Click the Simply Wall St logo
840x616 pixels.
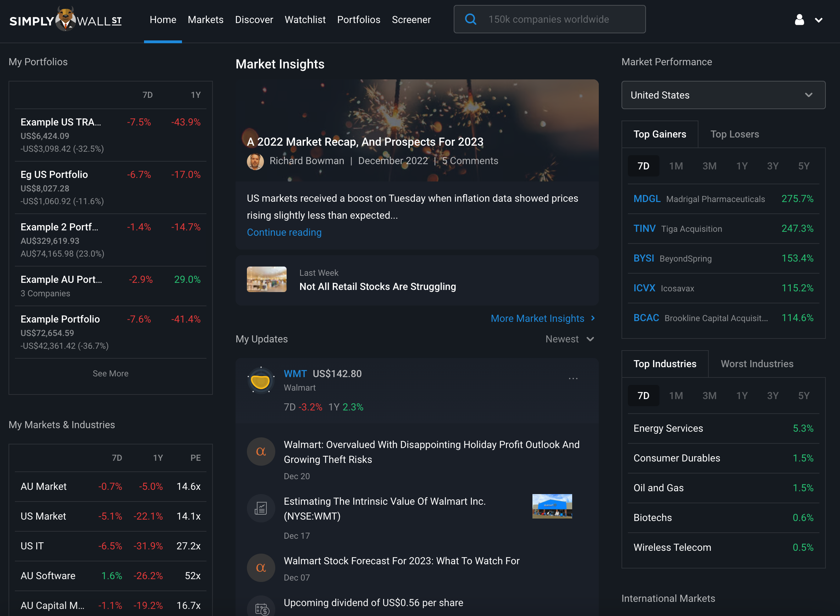point(65,19)
